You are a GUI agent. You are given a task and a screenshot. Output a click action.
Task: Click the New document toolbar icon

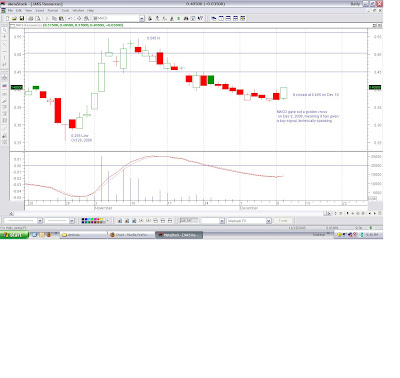[x=8, y=18]
